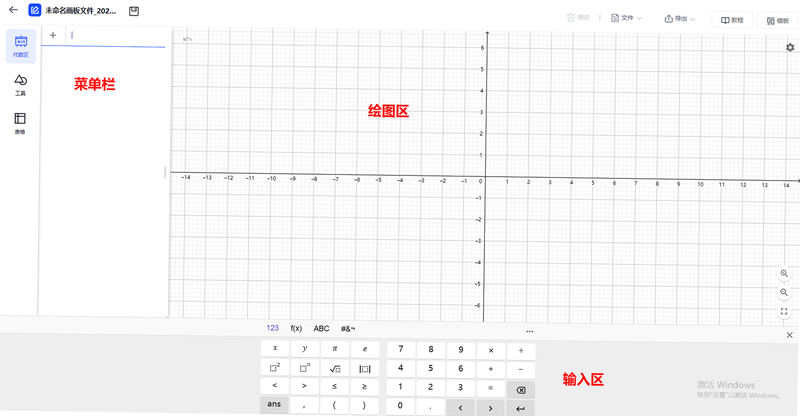Viewport: 800px width, 416px height.
Task: Open the 模板 templates button
Action: (x=778, y=20)
